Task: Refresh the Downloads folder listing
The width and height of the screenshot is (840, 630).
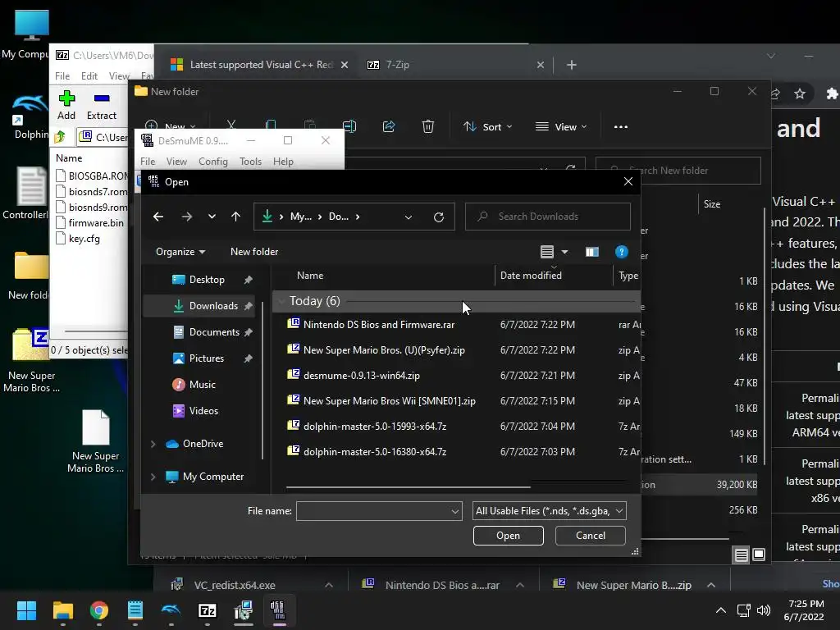Action: (x=439, y=217)
